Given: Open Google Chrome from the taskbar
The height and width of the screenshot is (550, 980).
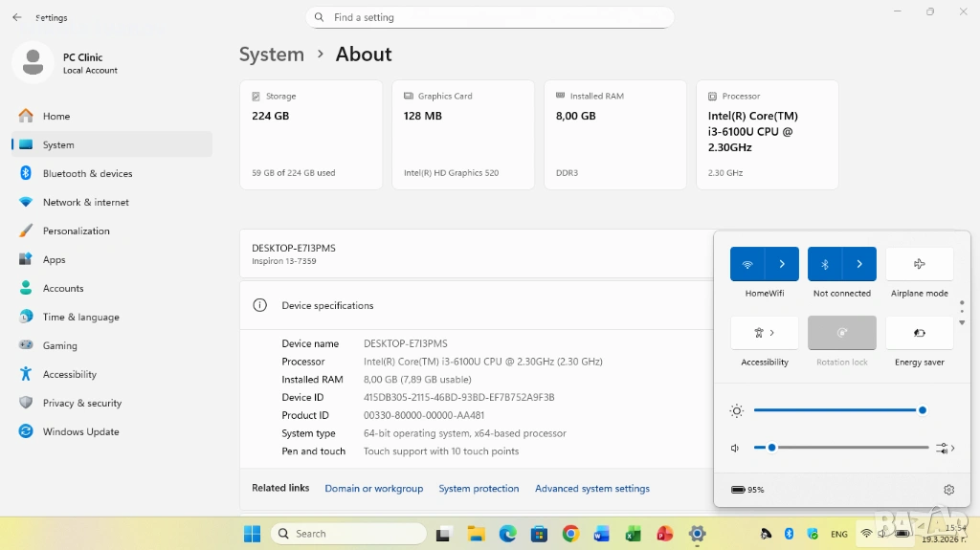Looking at the screenshot, I should [570, 534].
